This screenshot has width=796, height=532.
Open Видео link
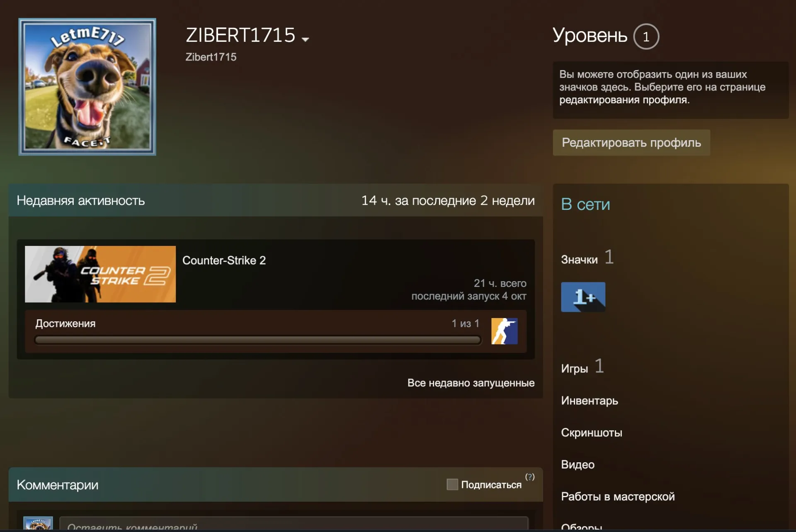coord(578,464)
